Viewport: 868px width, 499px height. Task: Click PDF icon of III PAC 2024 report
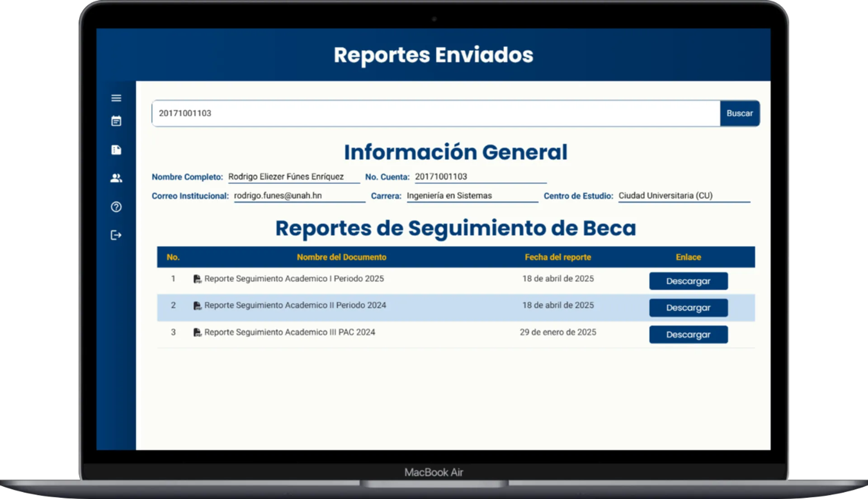[x=197, y=333]
